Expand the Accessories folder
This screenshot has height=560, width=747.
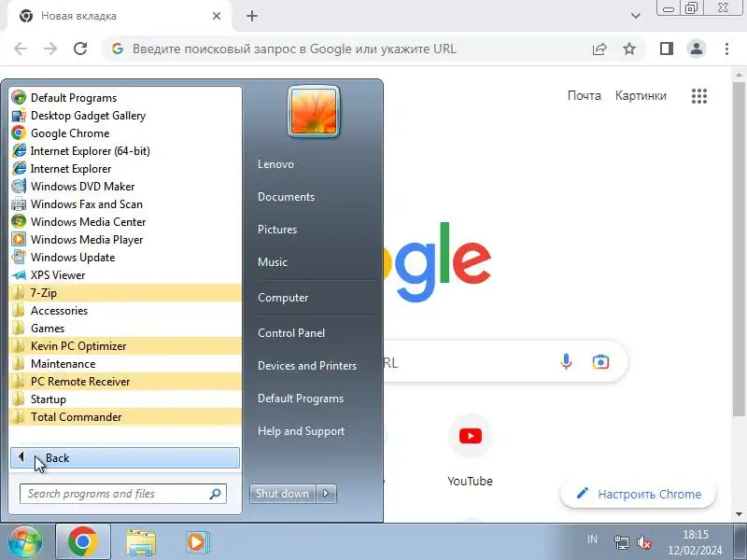point(125,311)
